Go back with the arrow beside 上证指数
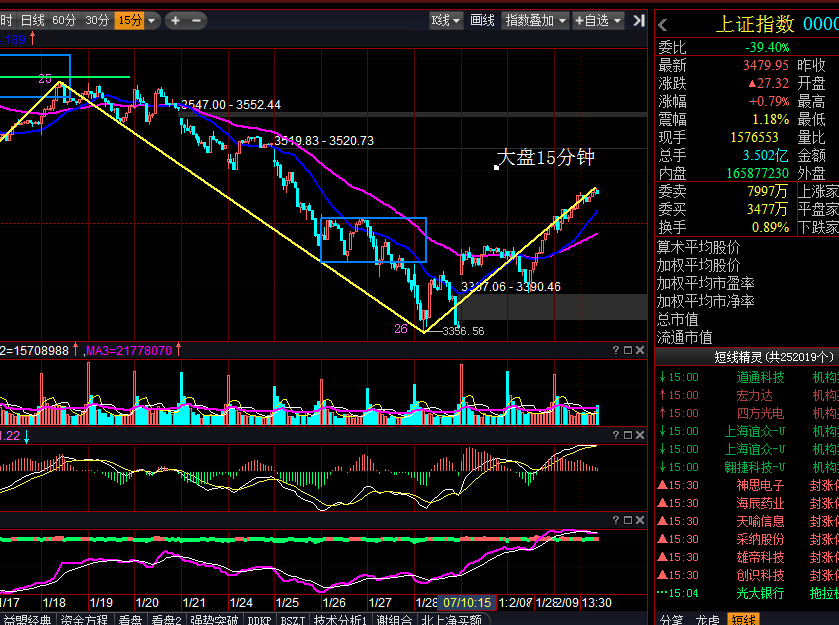Screen dimensions: 839x625 coord(663,25)
